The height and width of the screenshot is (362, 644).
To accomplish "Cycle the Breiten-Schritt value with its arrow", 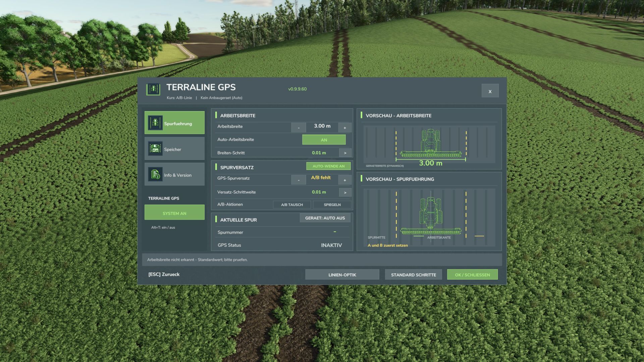I will click(345, 153).
